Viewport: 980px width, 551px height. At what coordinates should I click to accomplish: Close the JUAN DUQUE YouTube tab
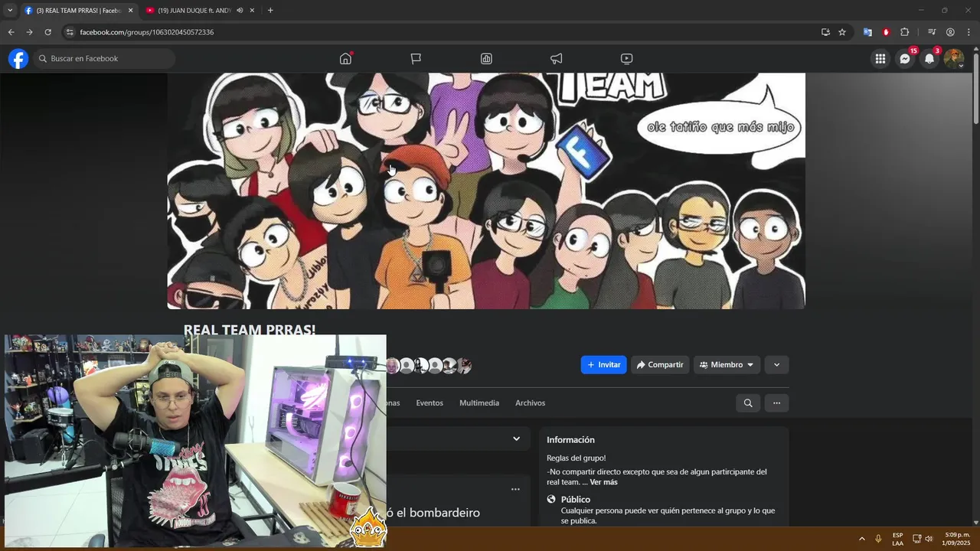pos(252,11)
